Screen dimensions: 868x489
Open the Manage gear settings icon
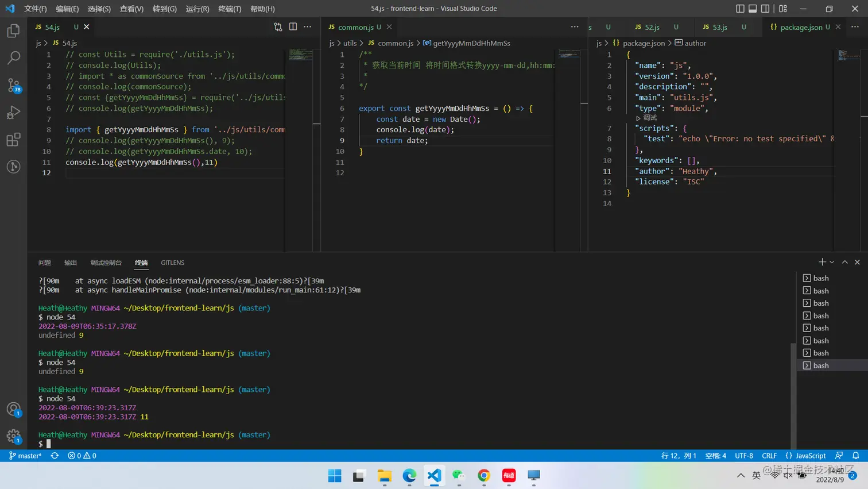pos(13,436)
